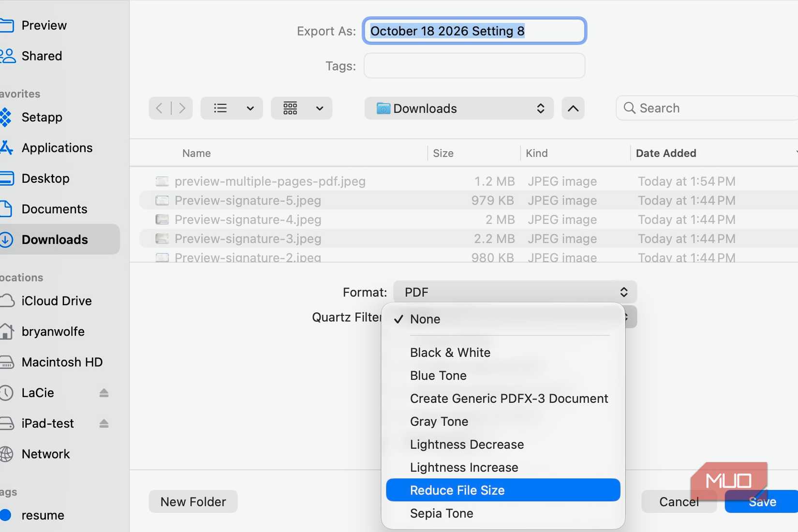The height and width of the screenshot is (532, 798).
Task: Choose Black & White filter
Action: point(503,353)
